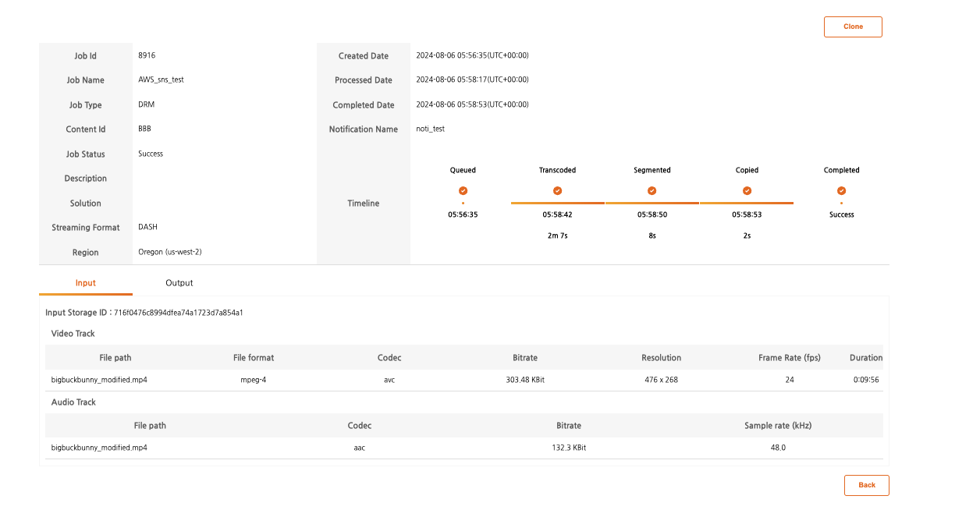Click the Queued checkmark icon in timeline
The image size is (980, 510).
463,190
